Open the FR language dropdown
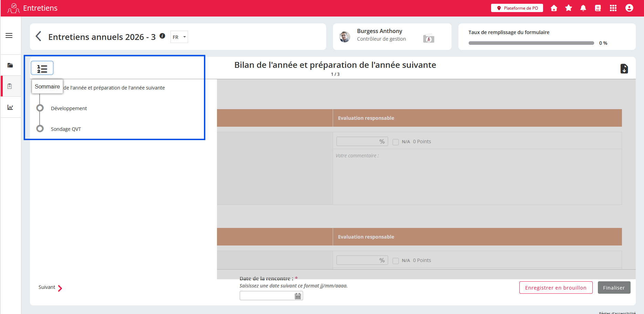 (179, 37)
